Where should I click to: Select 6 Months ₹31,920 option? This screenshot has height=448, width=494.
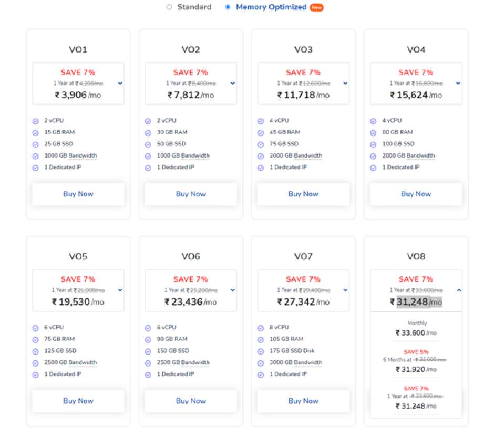[416, 363]
